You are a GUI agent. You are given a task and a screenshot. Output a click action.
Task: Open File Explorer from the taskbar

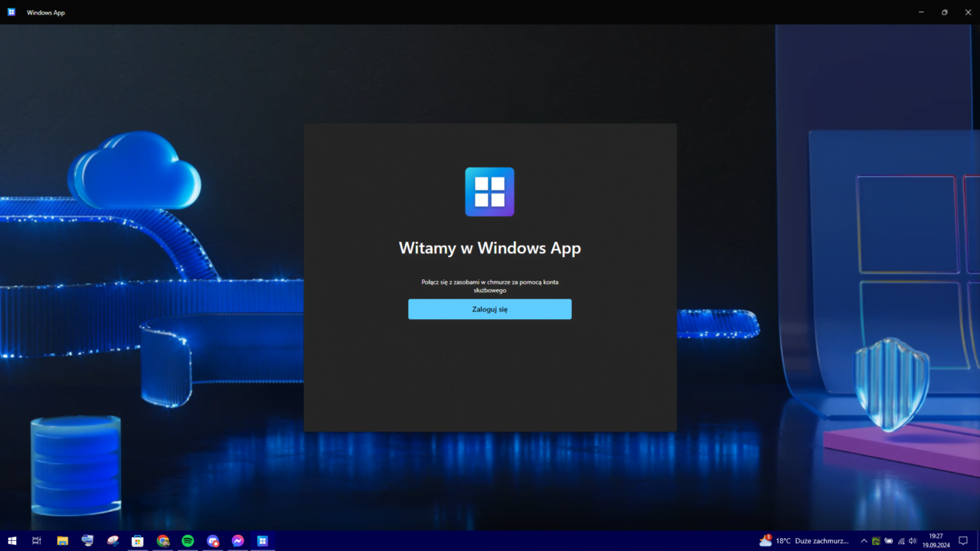tap(63, 541)
